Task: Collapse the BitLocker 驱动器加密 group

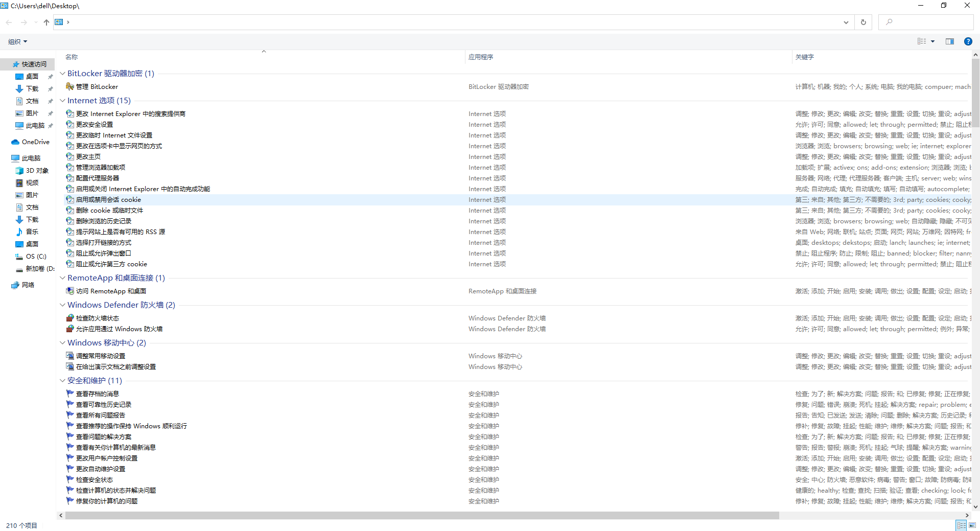Action: pos(62,73)
